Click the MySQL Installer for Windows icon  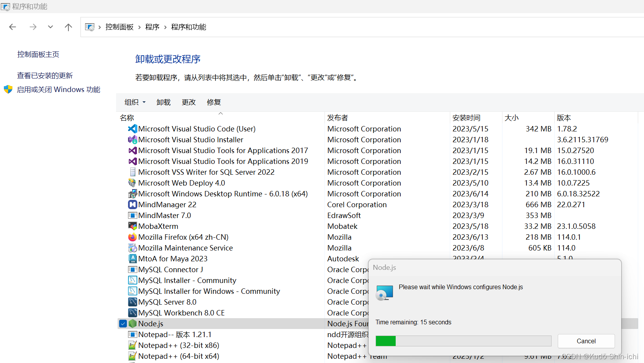pyautogui.click(x=133, y=291)
